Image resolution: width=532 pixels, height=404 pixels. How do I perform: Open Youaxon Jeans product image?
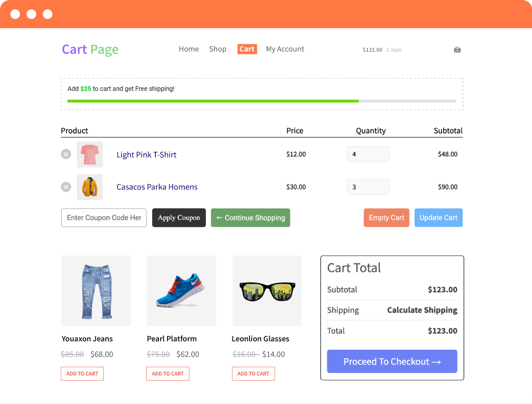(x=96, y=291)
